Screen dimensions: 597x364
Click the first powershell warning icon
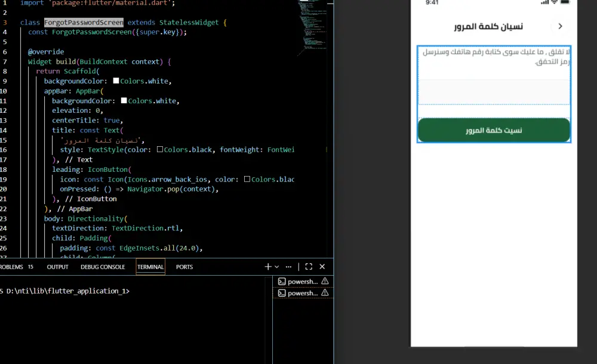[325, 281]
